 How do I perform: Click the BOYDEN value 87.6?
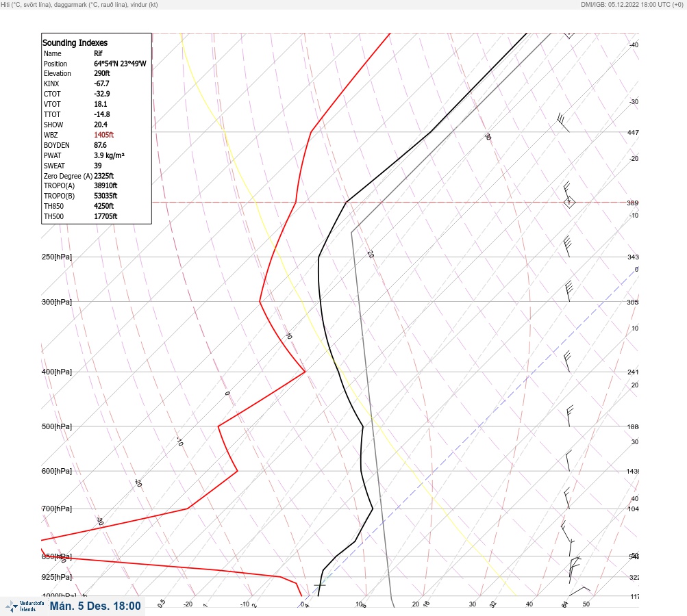(100, 145)
